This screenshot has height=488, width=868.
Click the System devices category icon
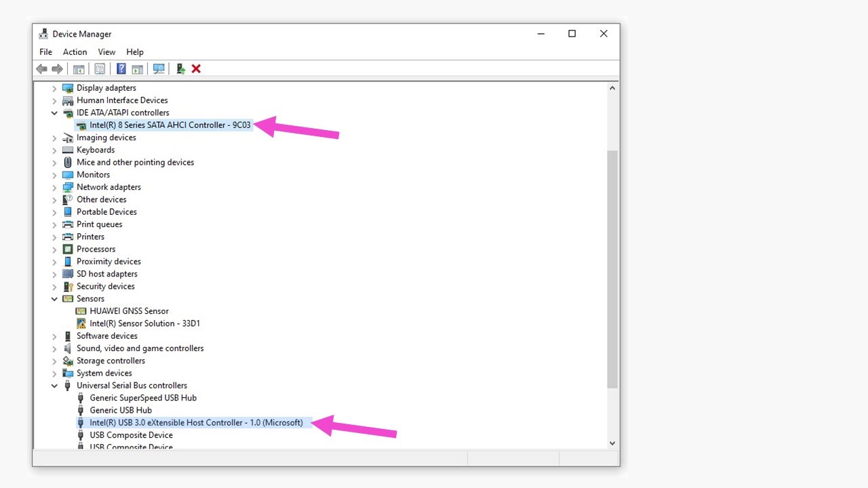[68, 373]
